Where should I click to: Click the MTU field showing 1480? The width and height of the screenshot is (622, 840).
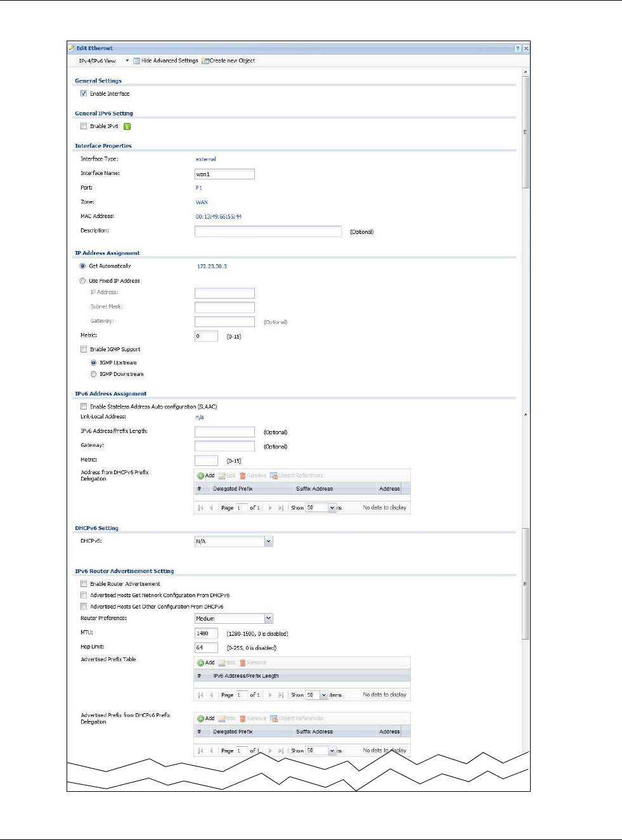tap(206, 633)
